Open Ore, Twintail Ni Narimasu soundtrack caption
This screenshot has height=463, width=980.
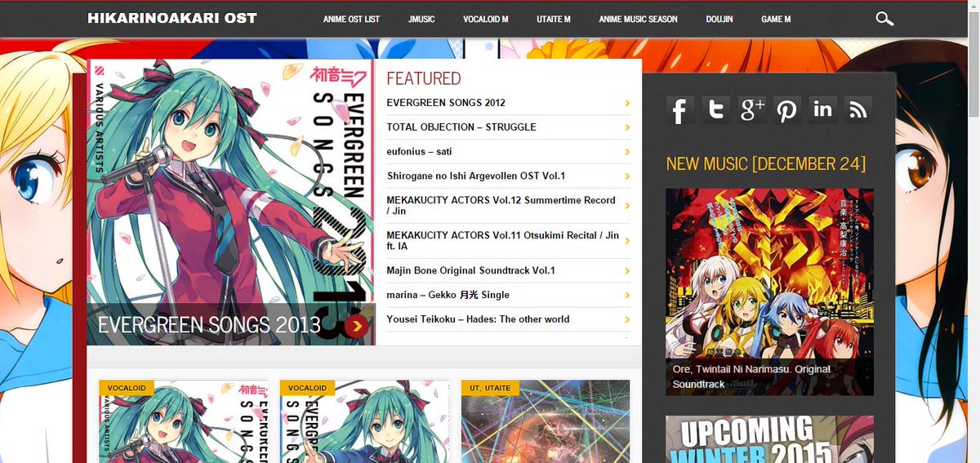pyautogui.click(x=751, y=376)
